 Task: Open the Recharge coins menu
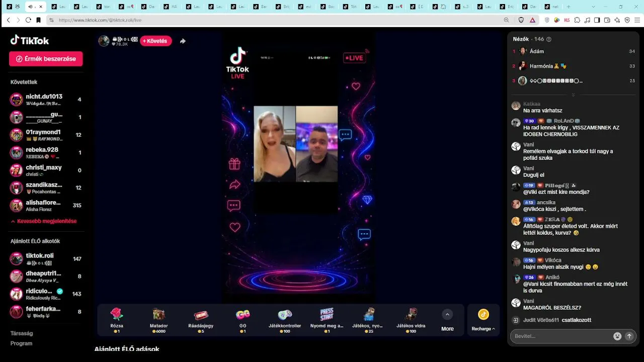483,320
